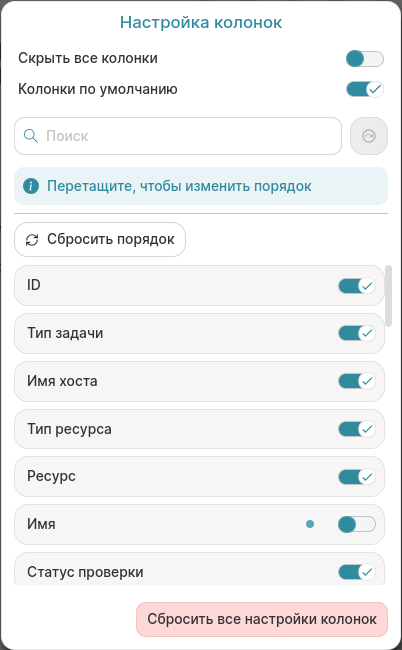402x650 pixels.
Task: Enable the Скрыть все колонки switch
Action: (365, 58)
